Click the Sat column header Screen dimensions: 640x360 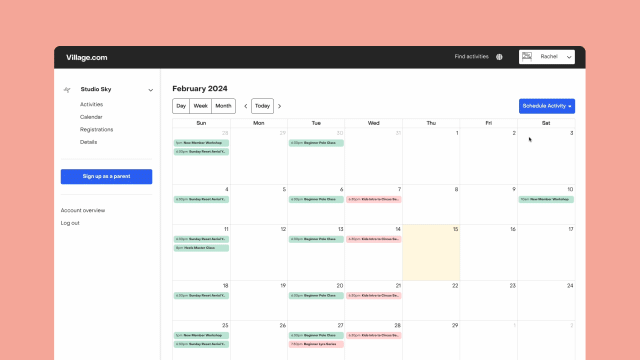coord(546,123)
